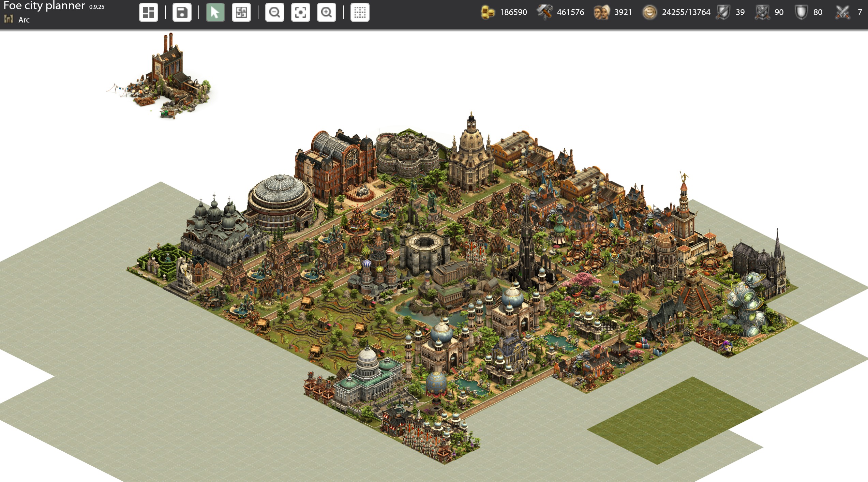Viewport: 868px width, 482px height.
Task: Click the floppy disk save button
Action: coord(182,13)
